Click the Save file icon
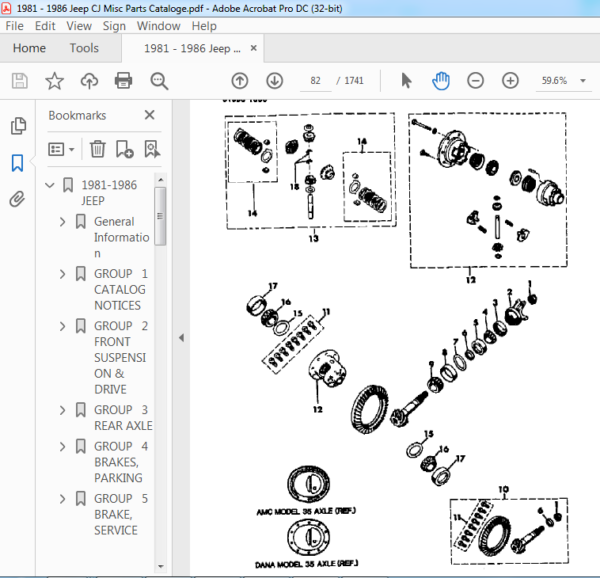The image size is (600, 578). tap(20, 81)
